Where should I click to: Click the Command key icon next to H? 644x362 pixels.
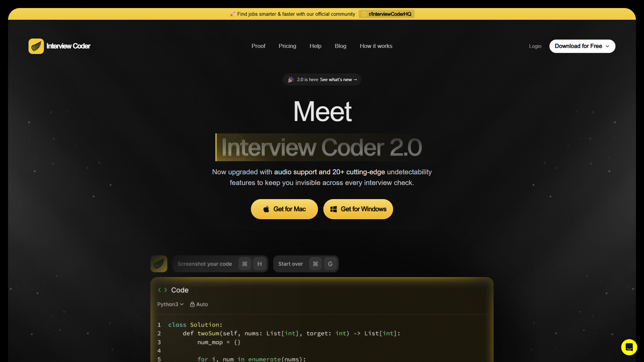[x=245, y=264]
